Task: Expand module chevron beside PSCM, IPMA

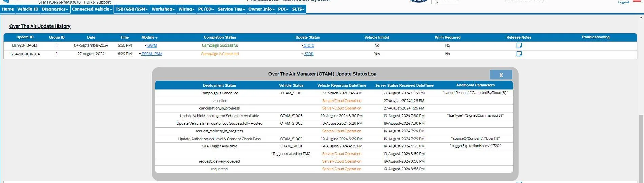Action: coord(140,54)
